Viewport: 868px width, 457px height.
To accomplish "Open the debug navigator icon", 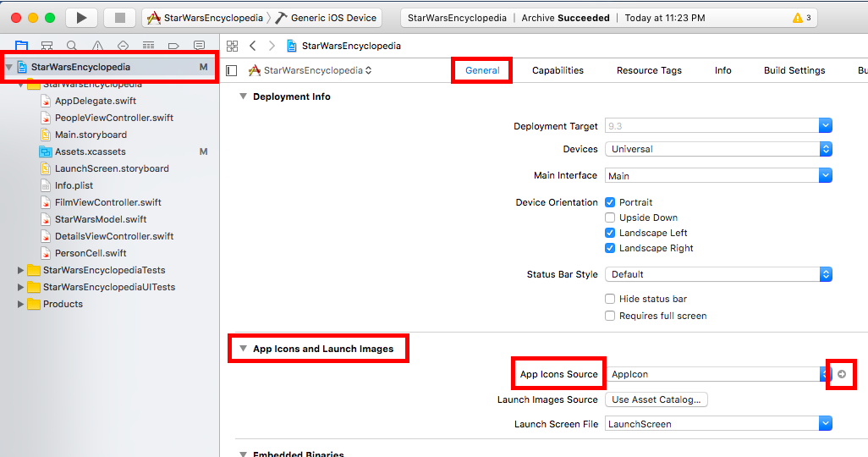I will pyautogui.click(x=148, y=46).
